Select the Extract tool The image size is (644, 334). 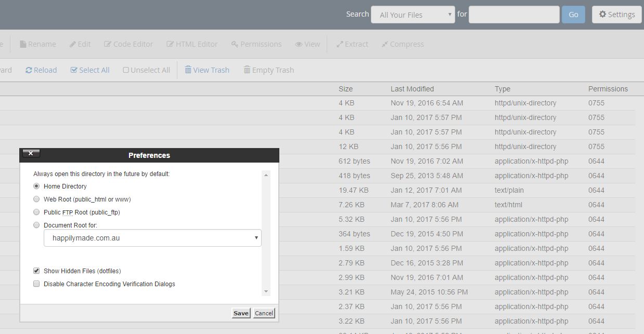pos(352,44)
